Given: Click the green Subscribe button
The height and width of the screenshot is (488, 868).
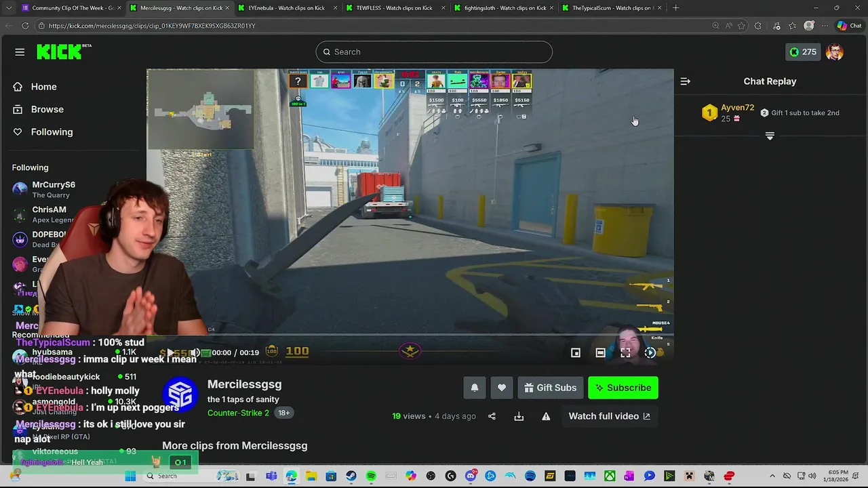Looking at the screenshot, I should pos(623,388).
